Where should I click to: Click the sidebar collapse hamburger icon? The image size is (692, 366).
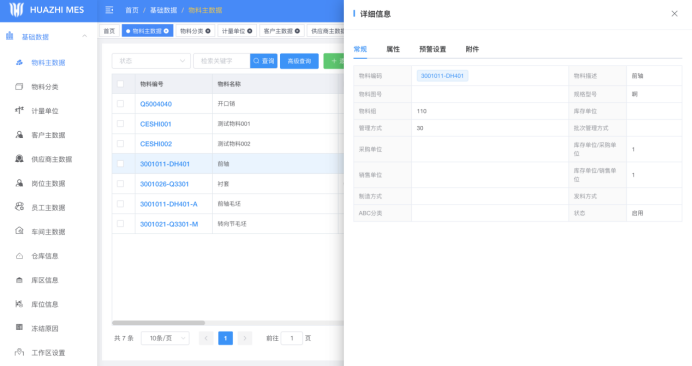pos(109,10)
